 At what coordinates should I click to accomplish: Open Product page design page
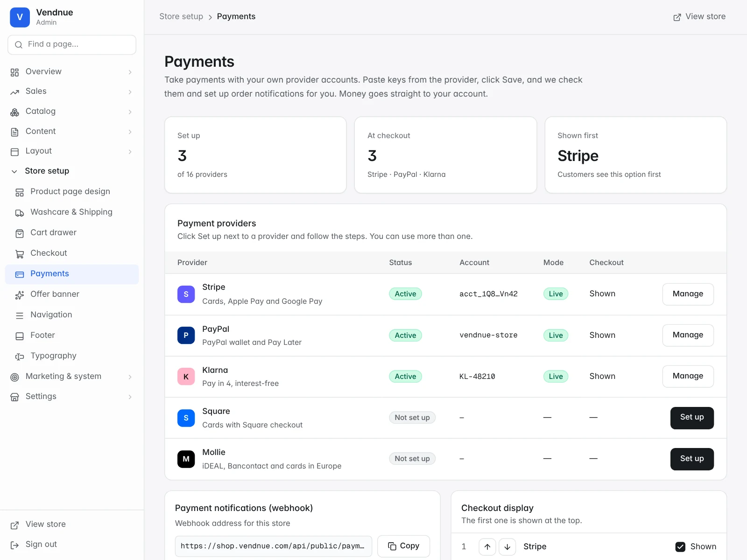pos(72,192)
